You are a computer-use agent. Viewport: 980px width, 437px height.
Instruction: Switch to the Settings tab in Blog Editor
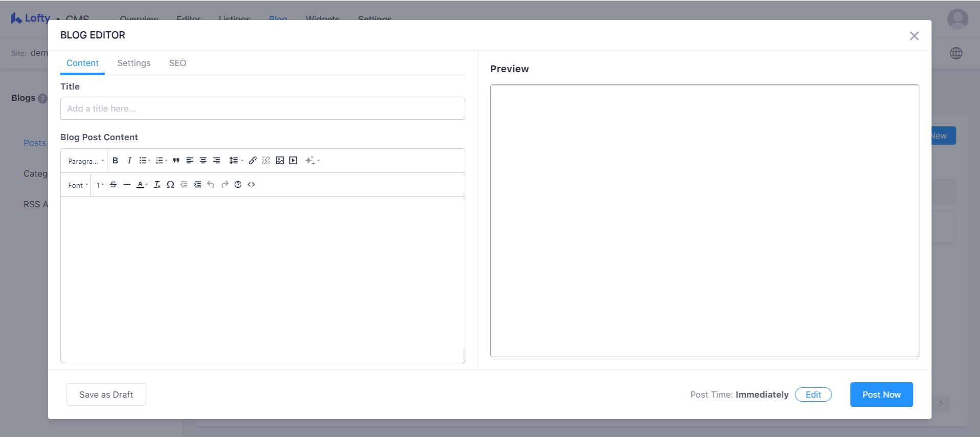click(x=134, y=63)
